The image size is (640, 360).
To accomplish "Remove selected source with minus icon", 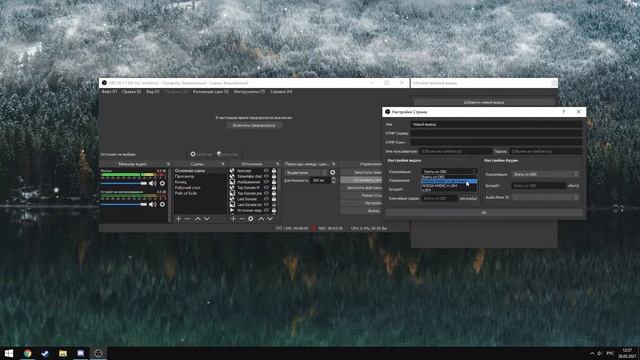I will [242, 219].
